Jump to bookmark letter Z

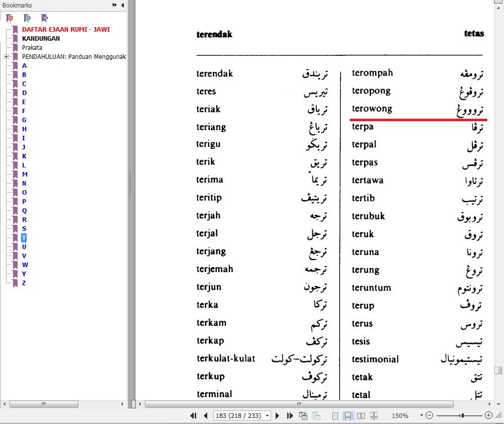click(x=24, y=283)
